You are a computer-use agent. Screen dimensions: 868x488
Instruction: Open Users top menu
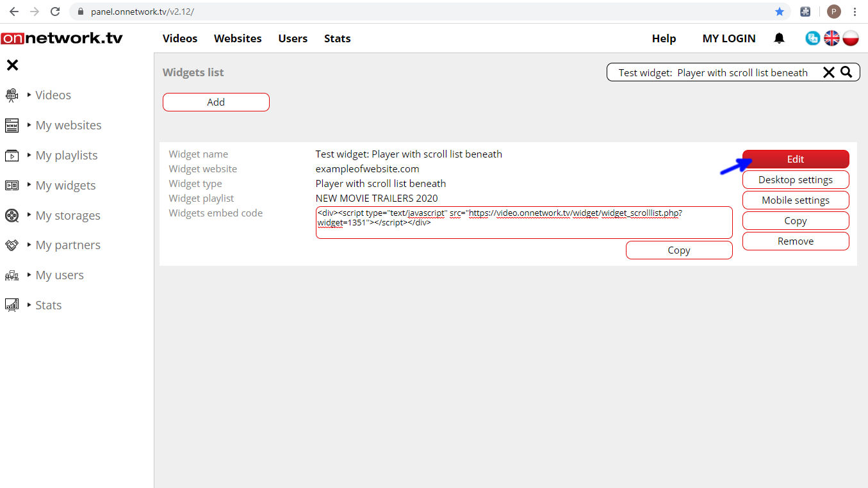coord(293,38)
